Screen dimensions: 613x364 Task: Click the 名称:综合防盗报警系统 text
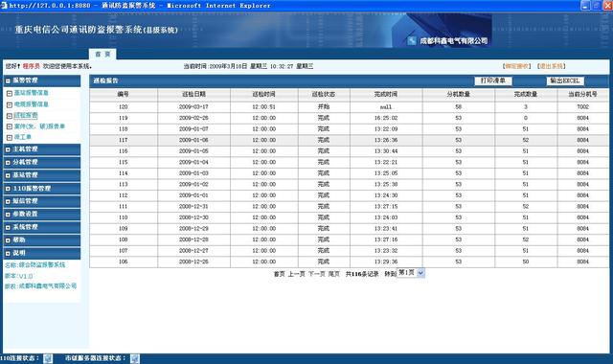pyautogui.click(x=34, y=265)
